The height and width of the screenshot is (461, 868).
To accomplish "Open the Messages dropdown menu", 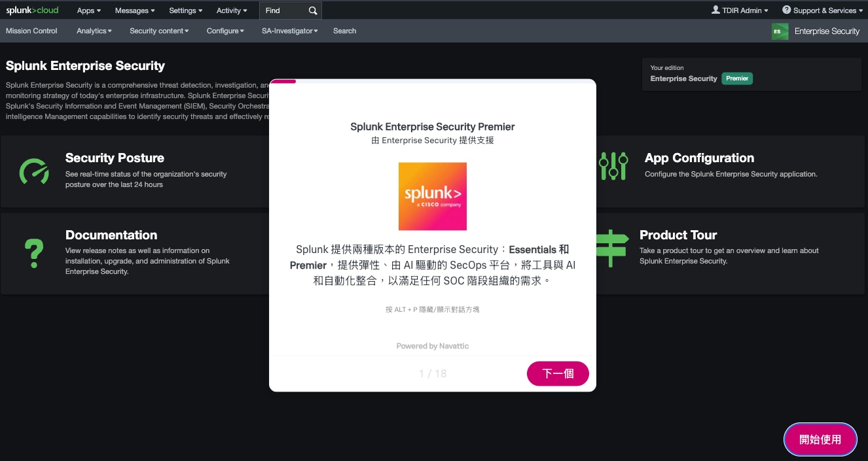I will tap(135, 10).
